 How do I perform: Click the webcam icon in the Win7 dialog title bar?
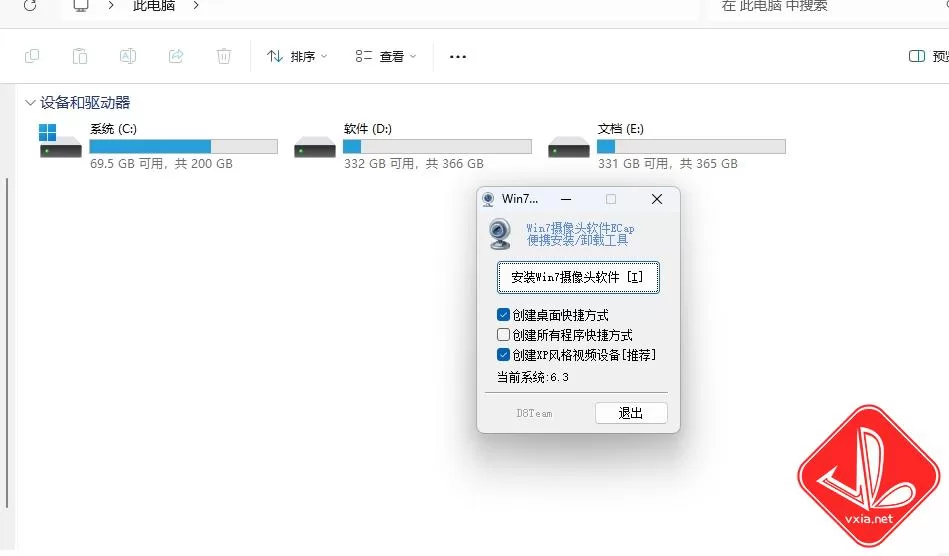pyautogui.click(x=488, y=200)
